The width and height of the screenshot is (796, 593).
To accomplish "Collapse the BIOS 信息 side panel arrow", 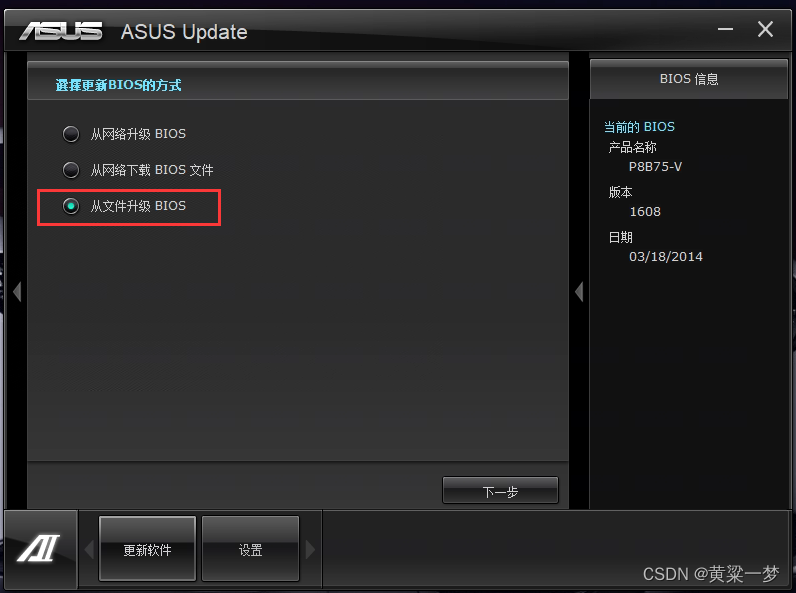I will tap(579, 292).
